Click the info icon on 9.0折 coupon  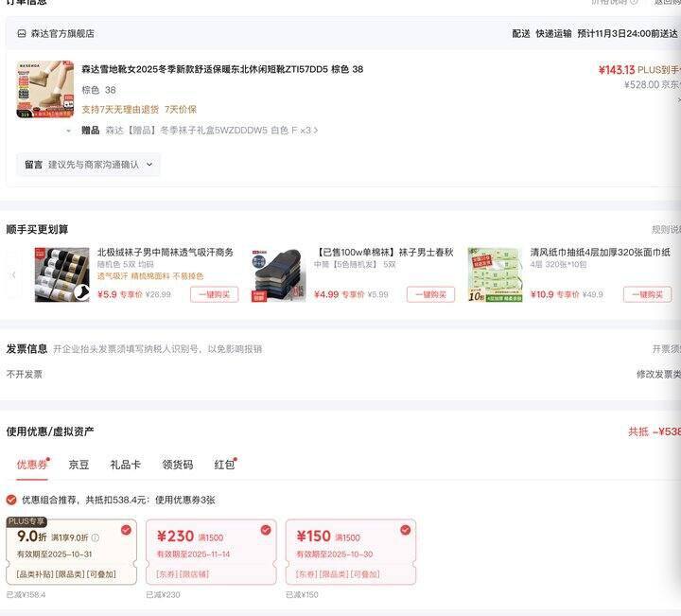(96, 537)
